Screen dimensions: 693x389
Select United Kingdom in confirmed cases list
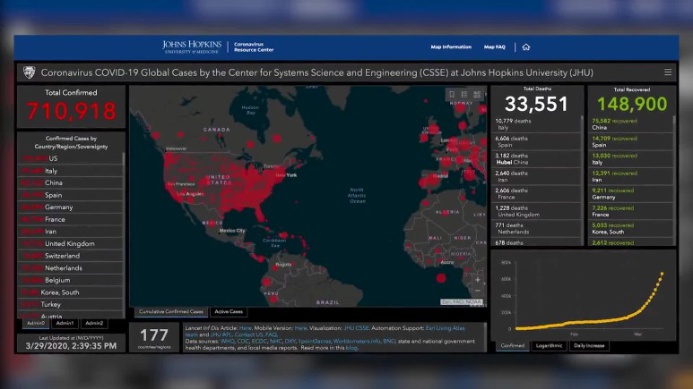[x=70, y=244]
